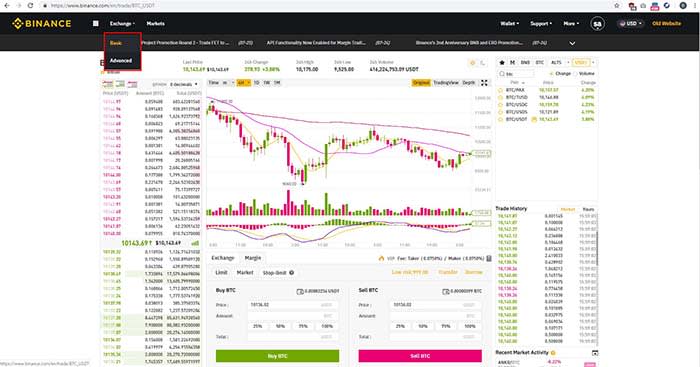
Task: Open the Old Website link
Action: [667, 24]
